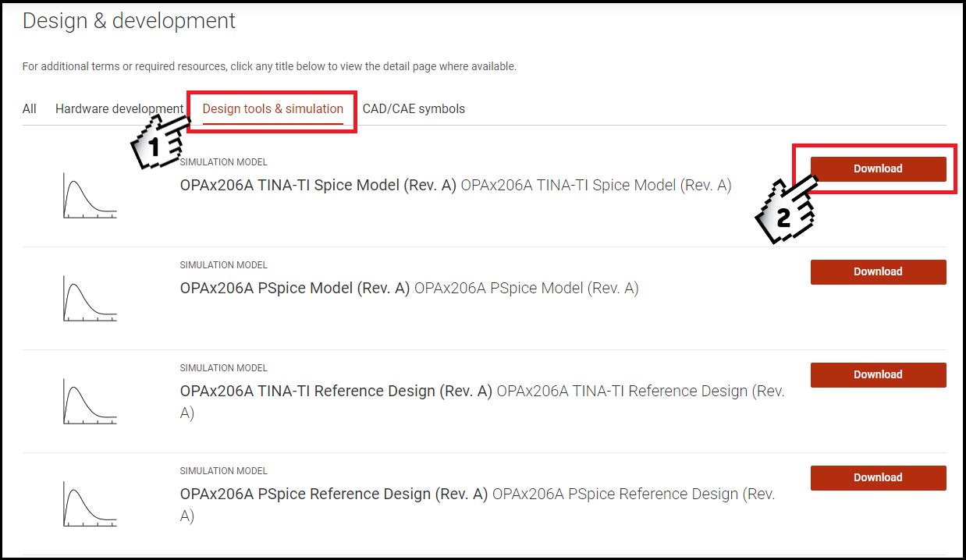This screenshot has width=966, height=560.
Task: Click the Design & development heading
Action: [x=129, y=21]
